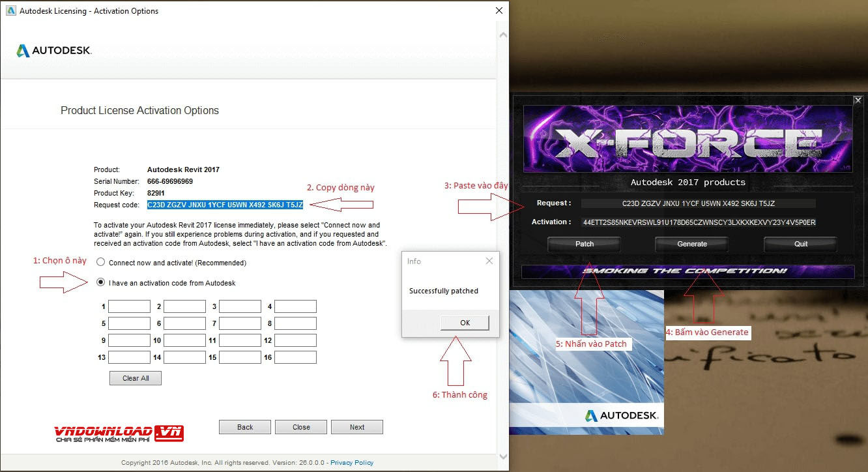Viewport: 868px width, 472px height.
Task: Click activation code box 1
Action: [x=129, y=306]
